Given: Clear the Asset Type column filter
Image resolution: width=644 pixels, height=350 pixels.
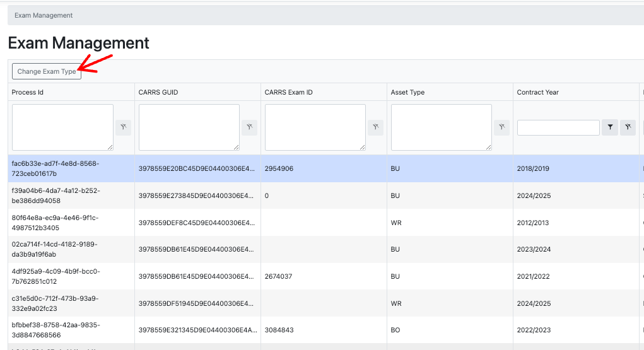Looking at the screenshot, I should pos(501,127).
